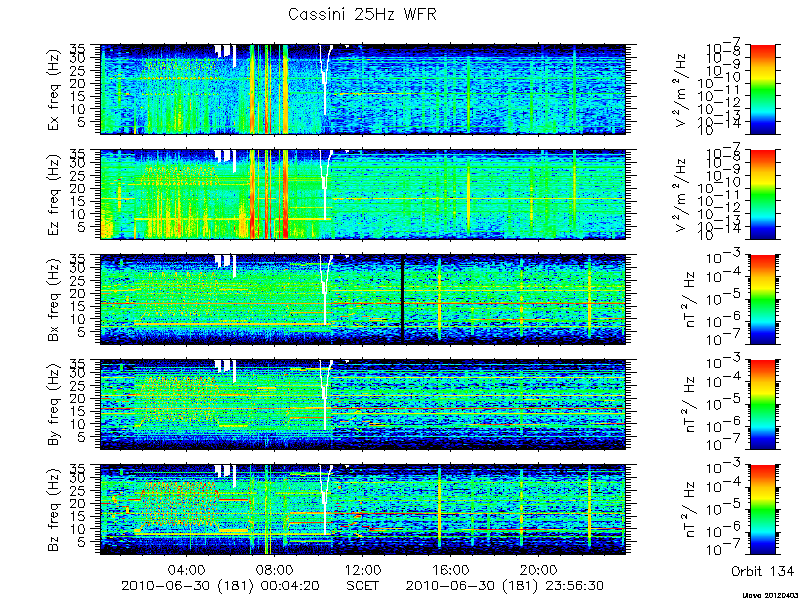The width and height of the screenshot is (800, 600).
Task: Click the Bz colorbar 'nT²/Hz' units label
Action: click(690, 510)
